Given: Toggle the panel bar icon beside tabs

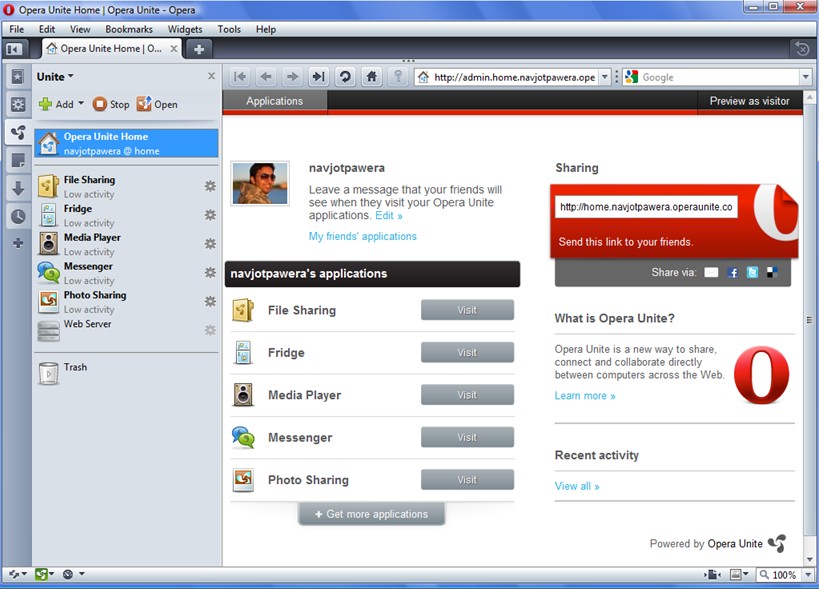Looking at the screenshot, I should 14,49.
